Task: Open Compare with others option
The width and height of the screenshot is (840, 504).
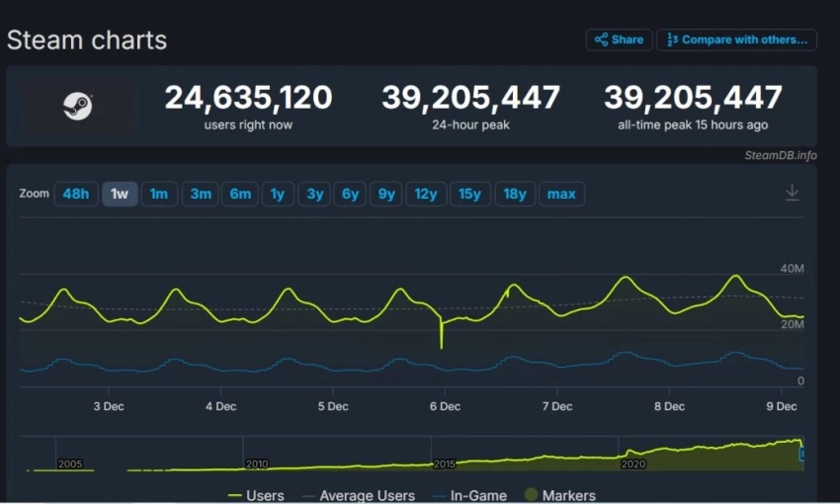Action: coord(736,40)
